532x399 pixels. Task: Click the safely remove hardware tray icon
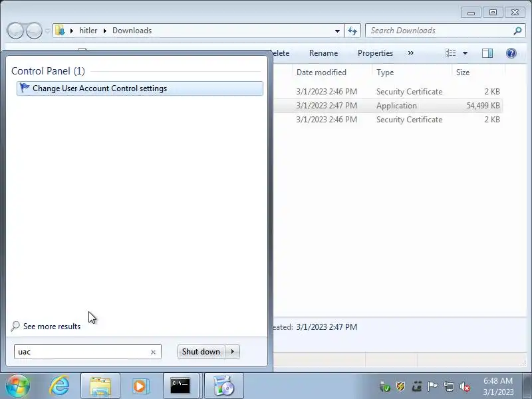[x=385, y=386]
